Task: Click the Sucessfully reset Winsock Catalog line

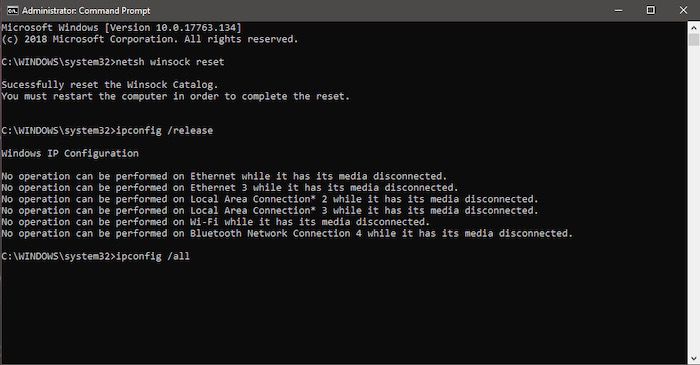Action: (109, 85)
